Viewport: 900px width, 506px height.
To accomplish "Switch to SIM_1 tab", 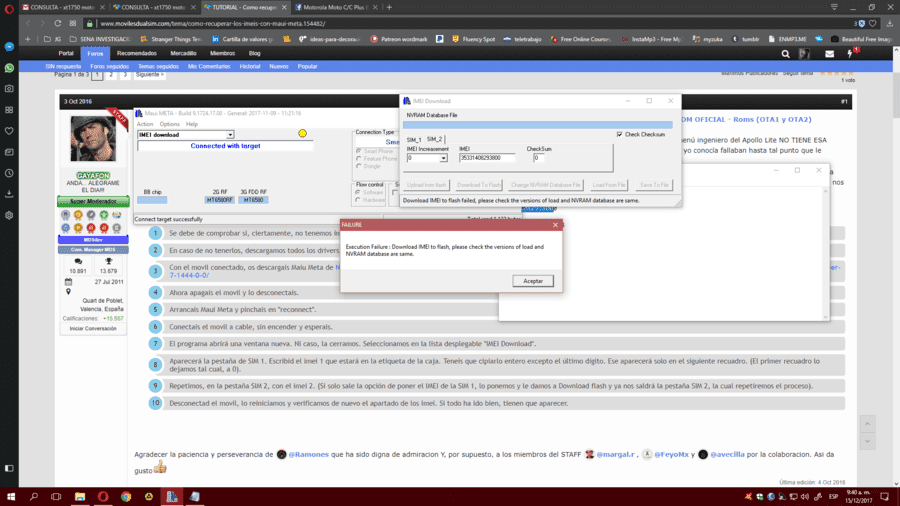I will [x=414, y=139].
